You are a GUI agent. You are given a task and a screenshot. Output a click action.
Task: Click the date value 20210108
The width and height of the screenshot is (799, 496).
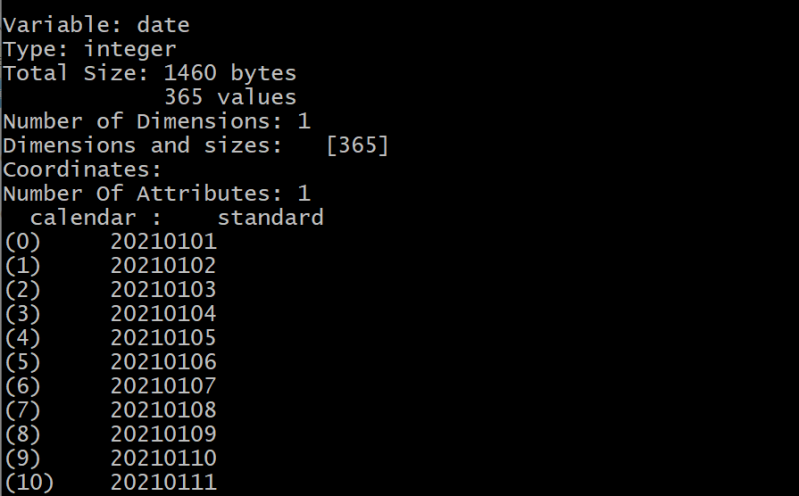[x=163, y=409]
